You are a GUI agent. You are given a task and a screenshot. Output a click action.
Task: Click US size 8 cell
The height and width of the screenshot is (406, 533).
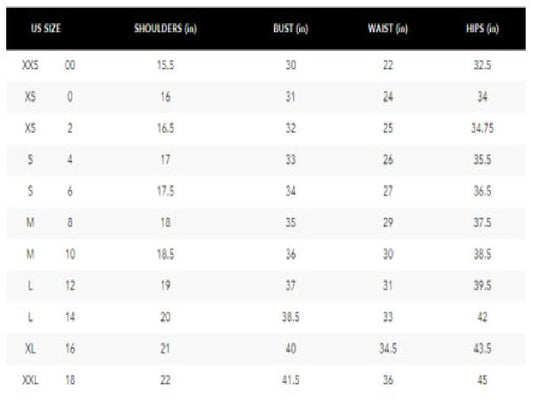pos(70,222)
